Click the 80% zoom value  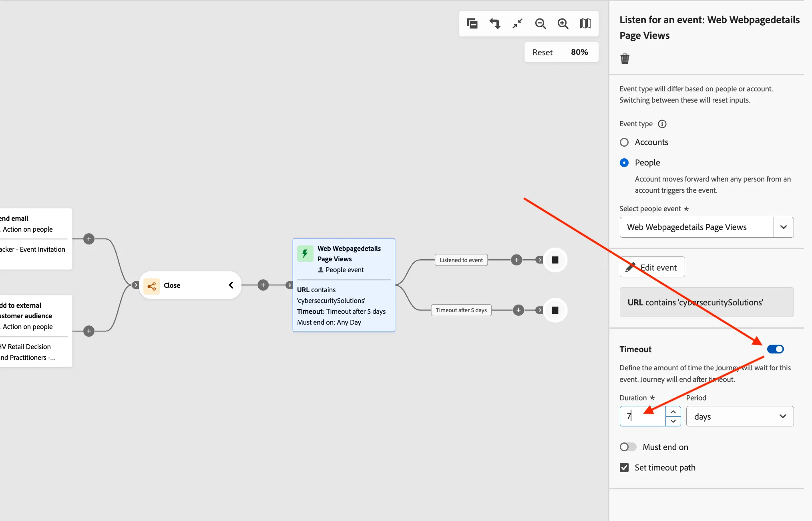579,53
